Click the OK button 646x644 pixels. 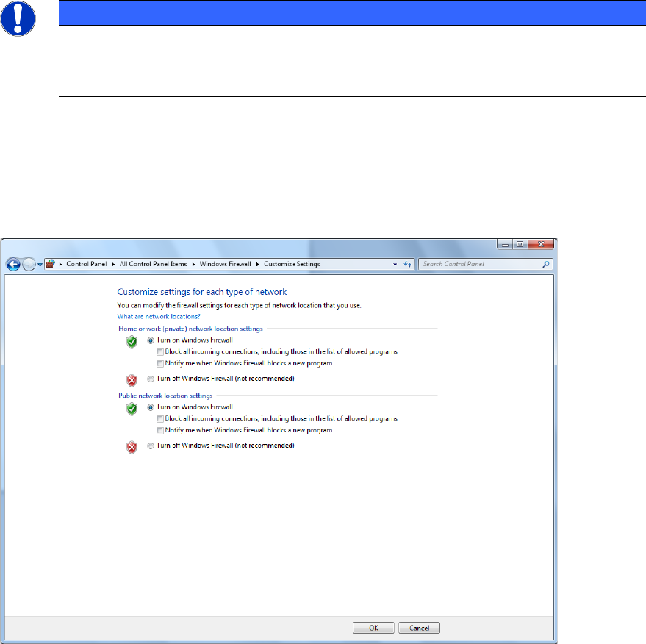point(373,628)
